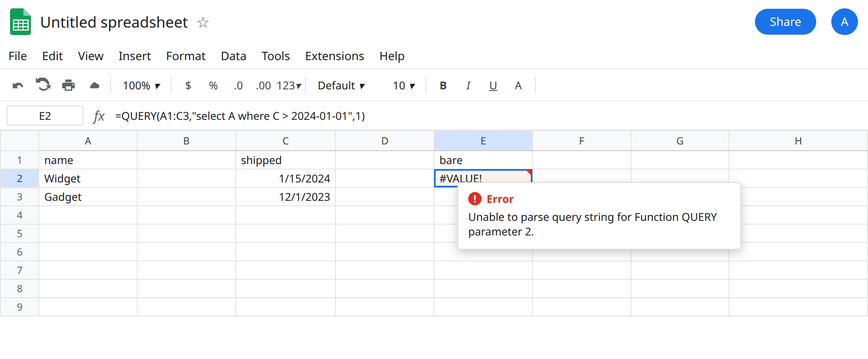Click the red error icon in the tooltip
Viewport: 868px width, 359px height.
(475, 199)
